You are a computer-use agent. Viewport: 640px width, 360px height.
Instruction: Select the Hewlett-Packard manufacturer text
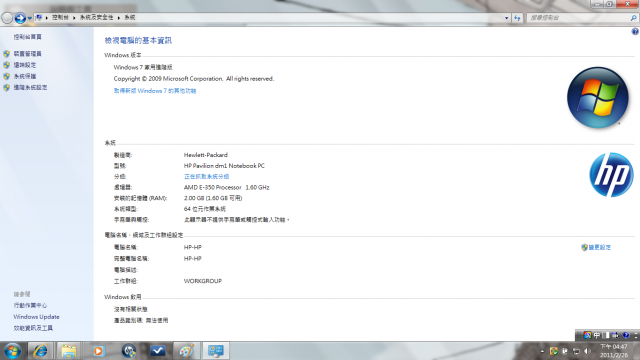point(206,155)
